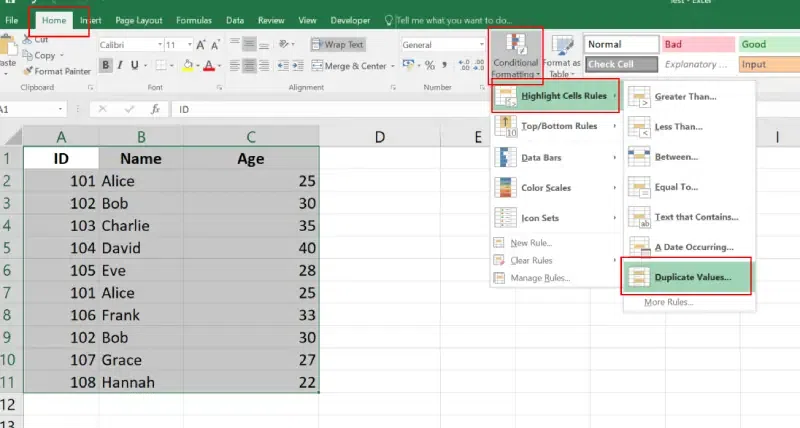Open the font size dropdown
Viewport: 800px width, 428px height.
[x=190, y=45]
